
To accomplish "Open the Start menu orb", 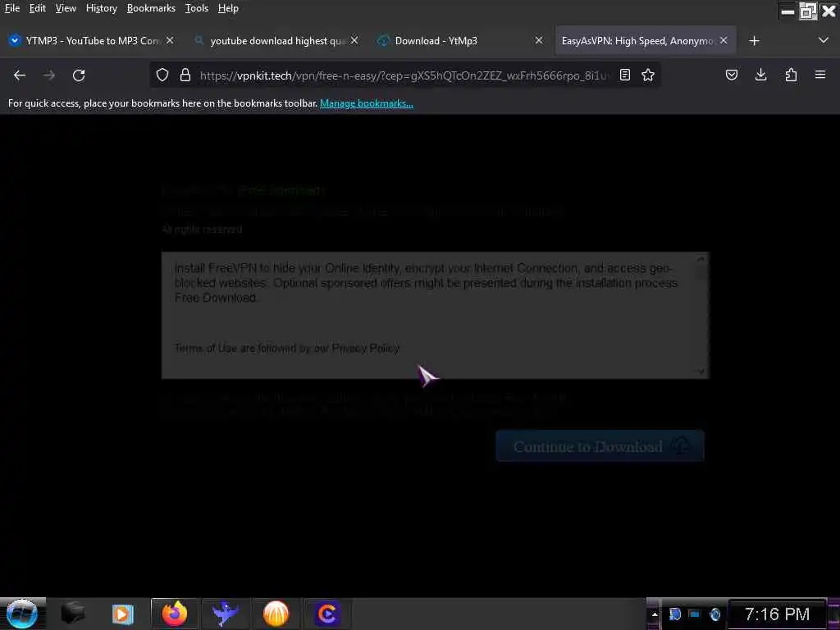I will (x=21, y=614).
